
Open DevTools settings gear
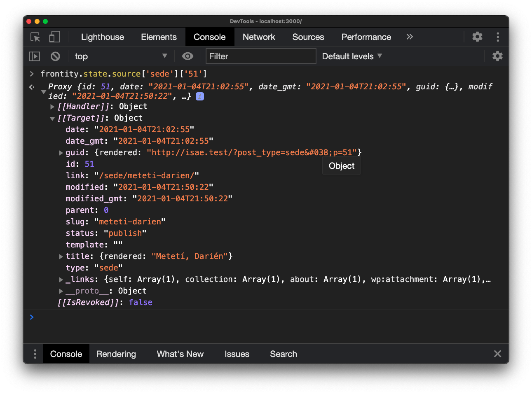coord(477,37)
